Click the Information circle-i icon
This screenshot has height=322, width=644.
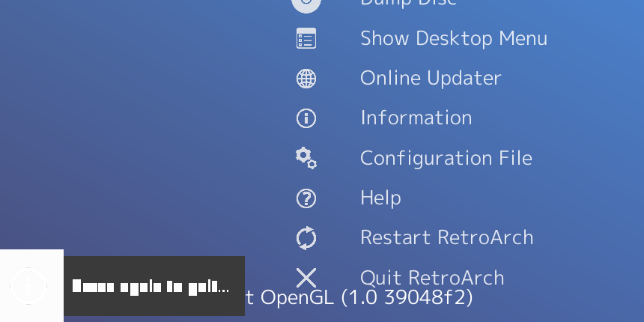[x=306, y=118]
